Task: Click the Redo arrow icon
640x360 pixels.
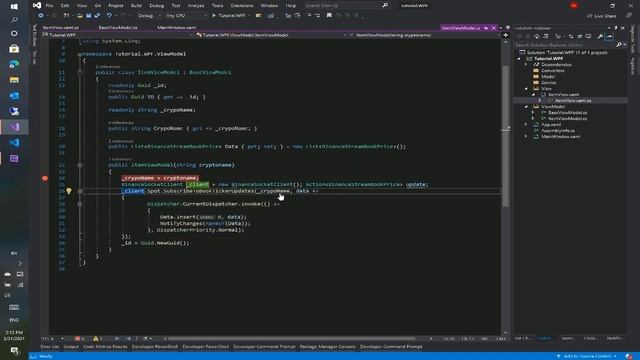Action: (x=123, y=16)
